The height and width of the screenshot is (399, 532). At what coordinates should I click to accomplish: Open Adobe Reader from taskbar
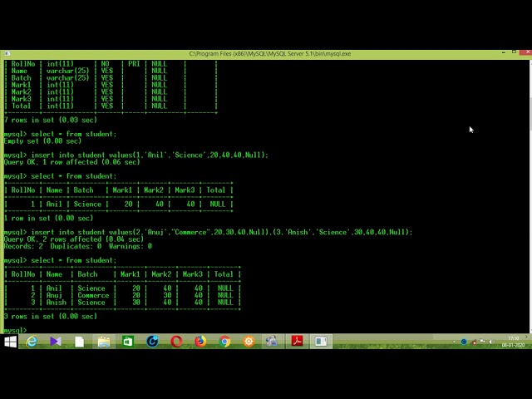297,342
